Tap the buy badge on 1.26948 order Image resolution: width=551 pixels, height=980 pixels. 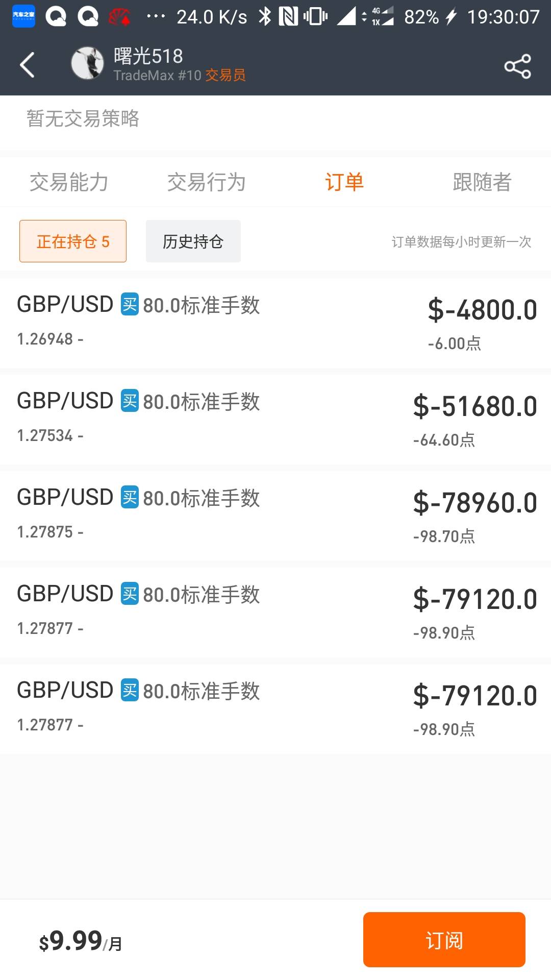click(130, 305)
